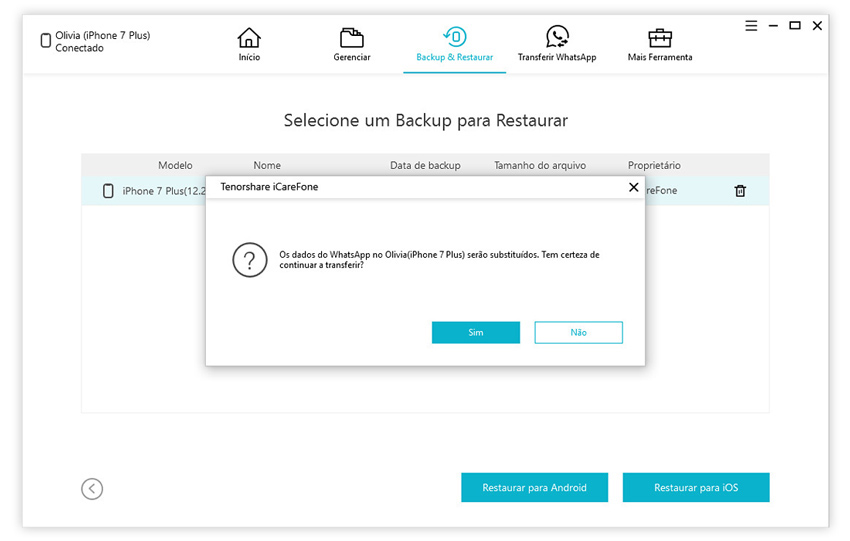Click the Tenorshare iCareFone dialog title
This screenshot has width=850, height=541.
coord(269,186)
